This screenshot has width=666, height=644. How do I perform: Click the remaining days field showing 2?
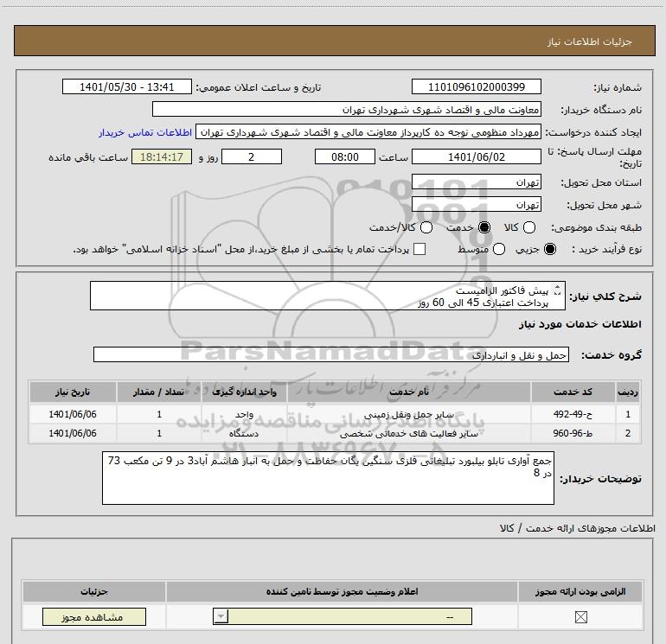252,157
